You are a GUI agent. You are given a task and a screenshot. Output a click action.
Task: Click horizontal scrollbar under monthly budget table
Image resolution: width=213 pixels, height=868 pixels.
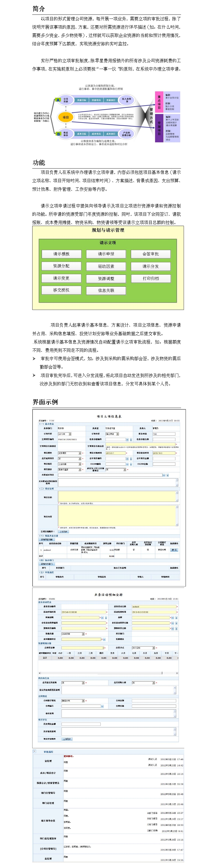(x=108, y=673)
